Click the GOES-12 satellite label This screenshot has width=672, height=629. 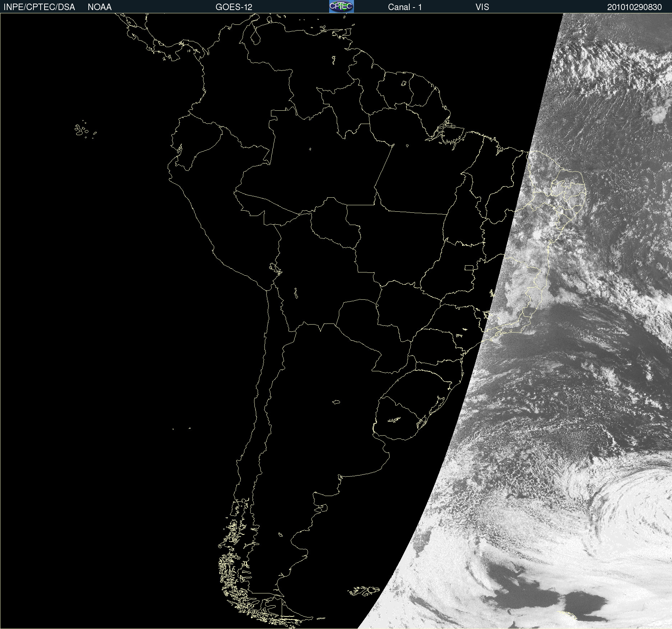[x=234, y=7]
